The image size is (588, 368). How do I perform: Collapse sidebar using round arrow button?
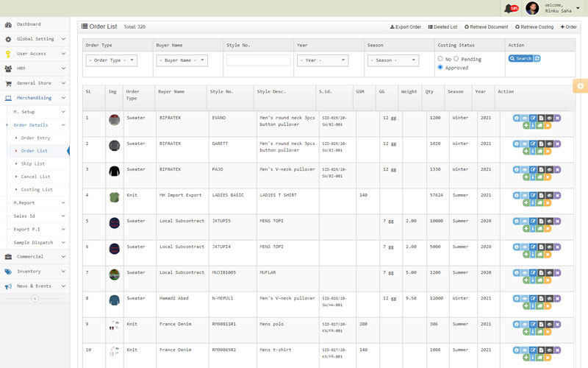click(x=35, y=299)
